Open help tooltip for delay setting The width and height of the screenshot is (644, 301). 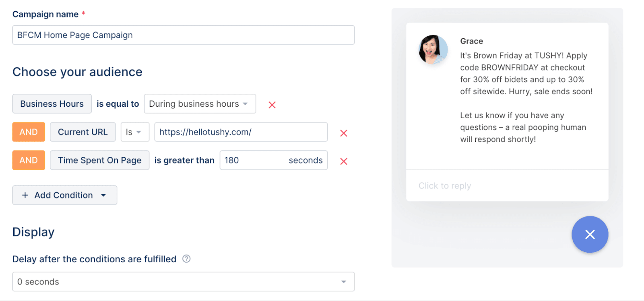[186, 259]
